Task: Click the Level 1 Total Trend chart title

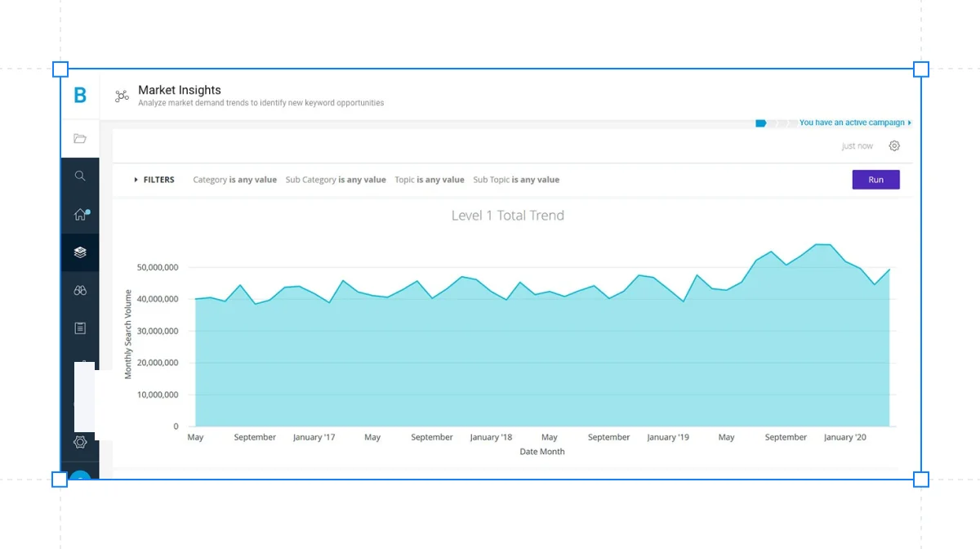Action: (507, 216)
